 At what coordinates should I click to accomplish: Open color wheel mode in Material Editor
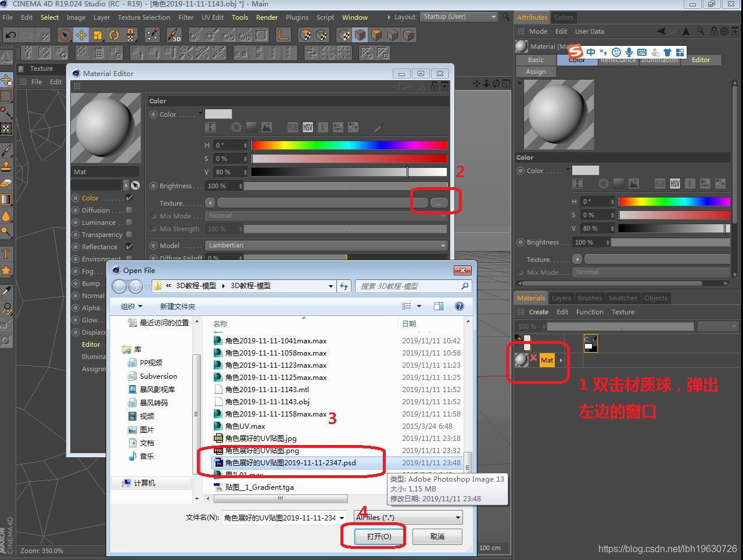point(236,127)
